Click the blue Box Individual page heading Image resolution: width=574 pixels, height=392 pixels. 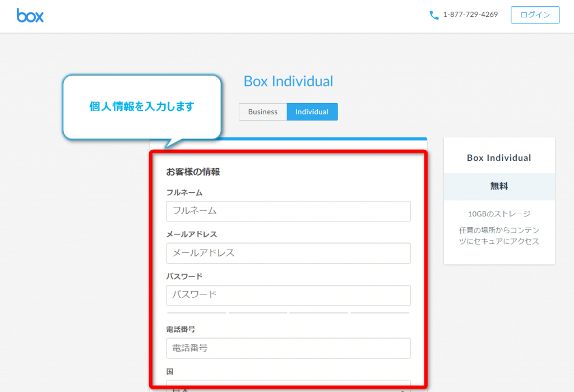coord(288,81)
